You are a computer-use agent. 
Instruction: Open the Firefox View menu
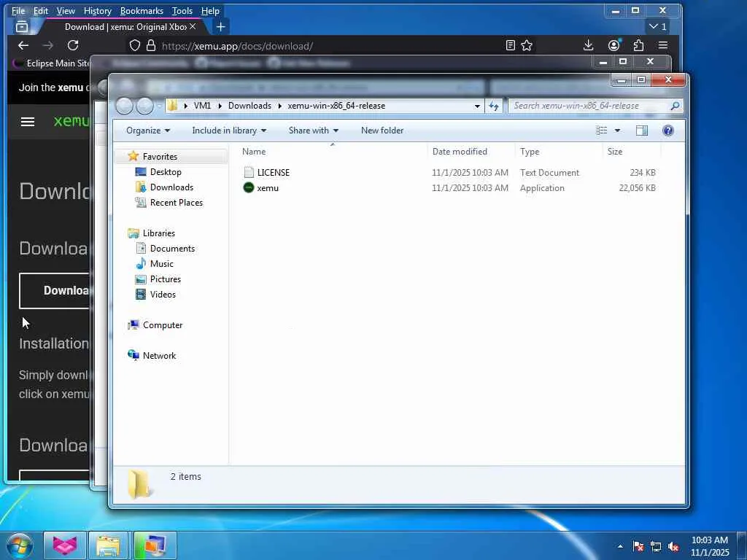click(x=66, y=10)
